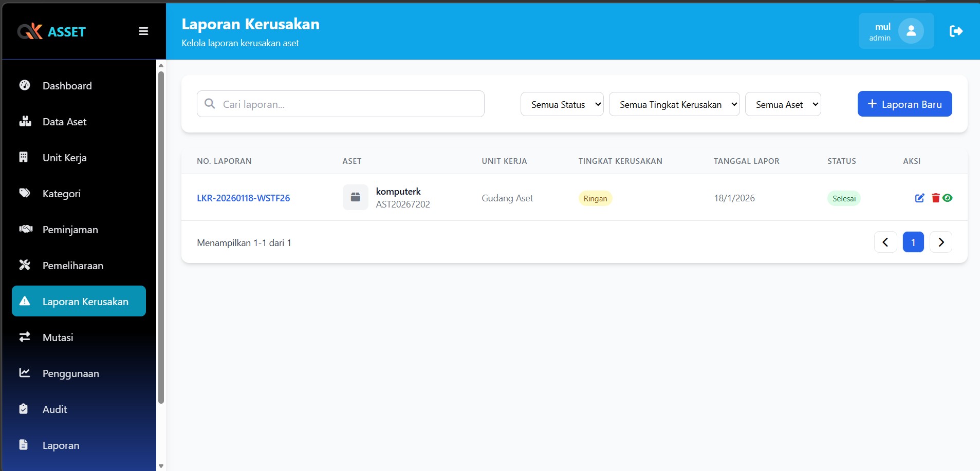The image size is (980, 471).
Task: Open the Semua Aset dropdown
Action: [x=783, y=104]
